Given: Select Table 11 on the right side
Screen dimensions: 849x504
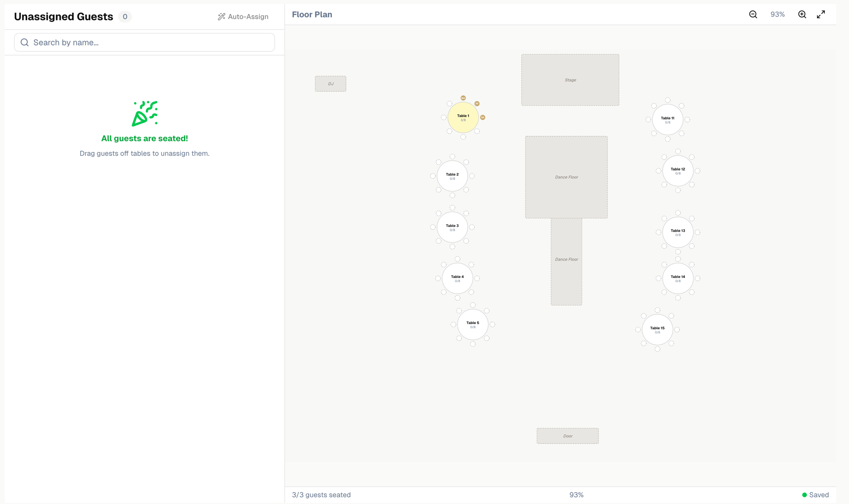Looking at the screenshot, I should tap(667, 120).
